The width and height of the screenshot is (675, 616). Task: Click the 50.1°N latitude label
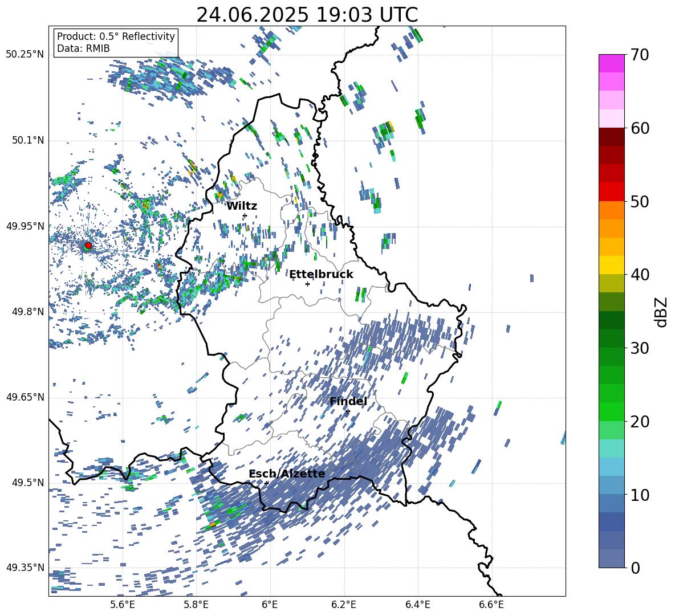click(x=27, y=140)
